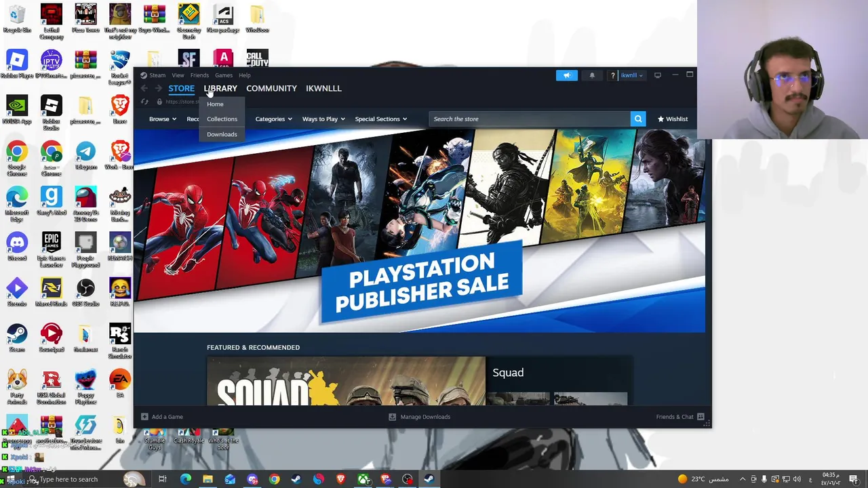Open the ikwnlll account dropdown
The image size is (868, 488).
coord(631,75)
